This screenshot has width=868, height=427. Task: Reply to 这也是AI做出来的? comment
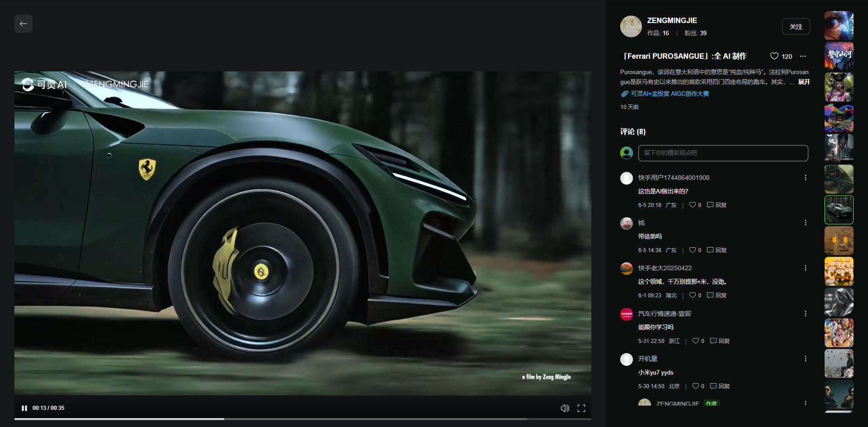point(717,205)
